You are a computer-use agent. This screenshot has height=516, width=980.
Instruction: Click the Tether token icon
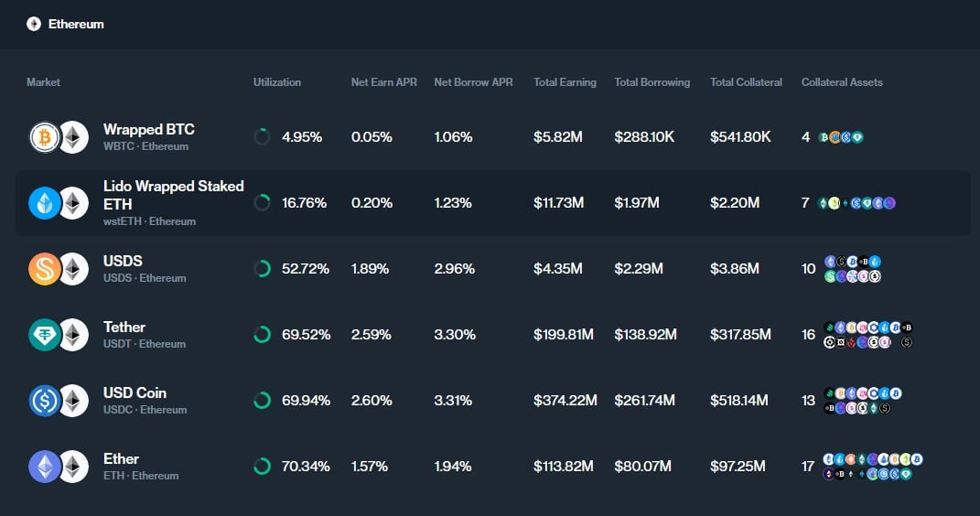click(44, 335)
